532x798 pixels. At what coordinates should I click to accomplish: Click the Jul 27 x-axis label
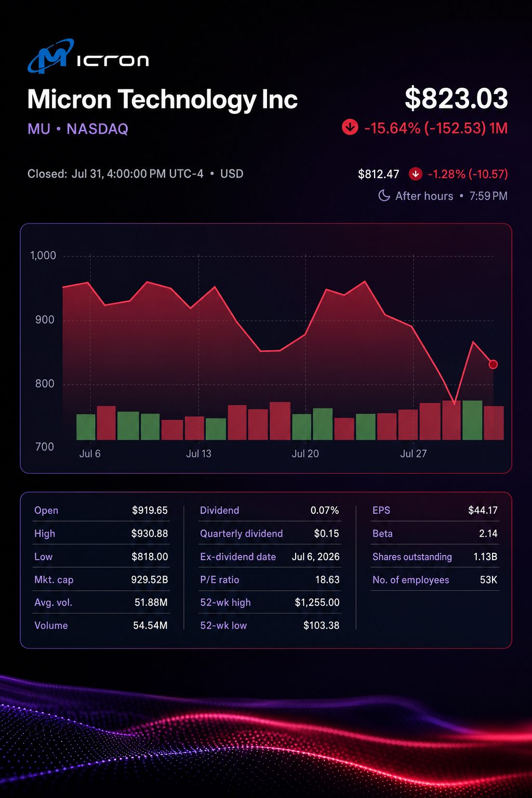[x=413, y=454]
